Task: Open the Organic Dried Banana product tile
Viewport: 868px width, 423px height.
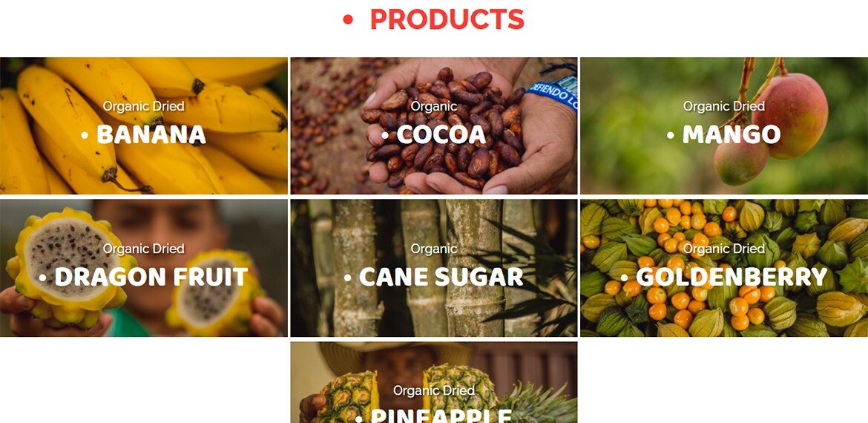Action: [x=144, y=125]
